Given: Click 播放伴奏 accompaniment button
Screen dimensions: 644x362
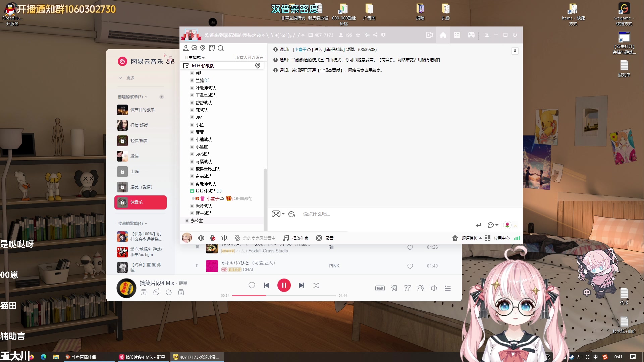Looking at the screenshot, I should [x=296, y=238].
